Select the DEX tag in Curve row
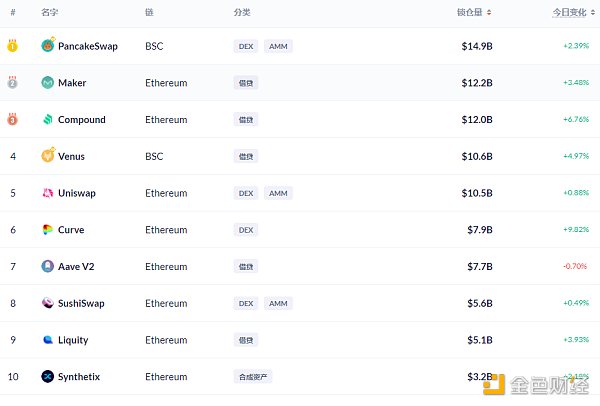 click(x=246, y=230)
